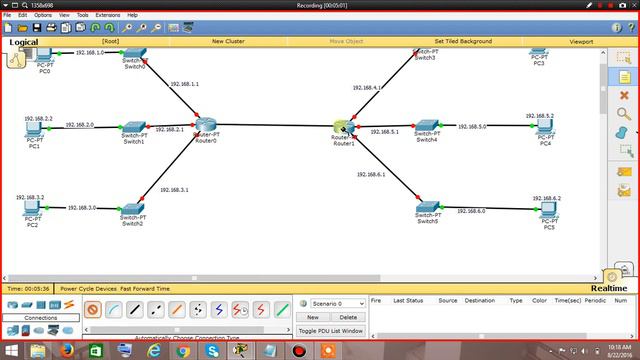Screen dimensions: 640x360
Task: Open the custom devices dialog icon
Action: click(188, 28)
